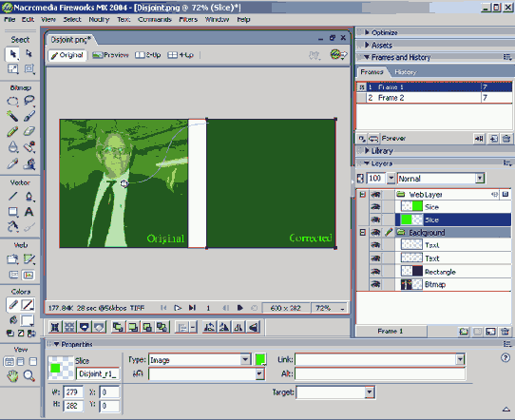Hide the selected Slice object
This screenshot has width=515, height=420.
(375, 220)
